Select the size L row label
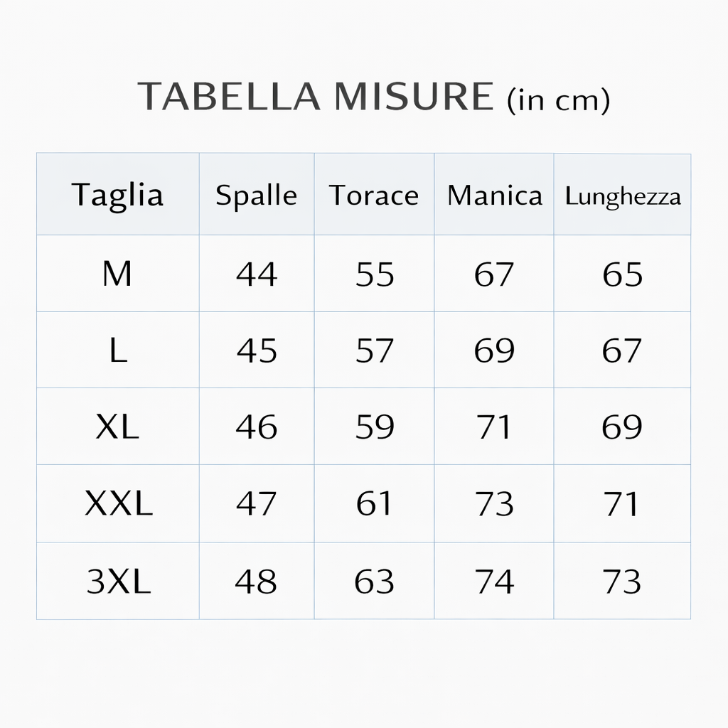This screenshot has height=728, width=728. coord(118,350)
